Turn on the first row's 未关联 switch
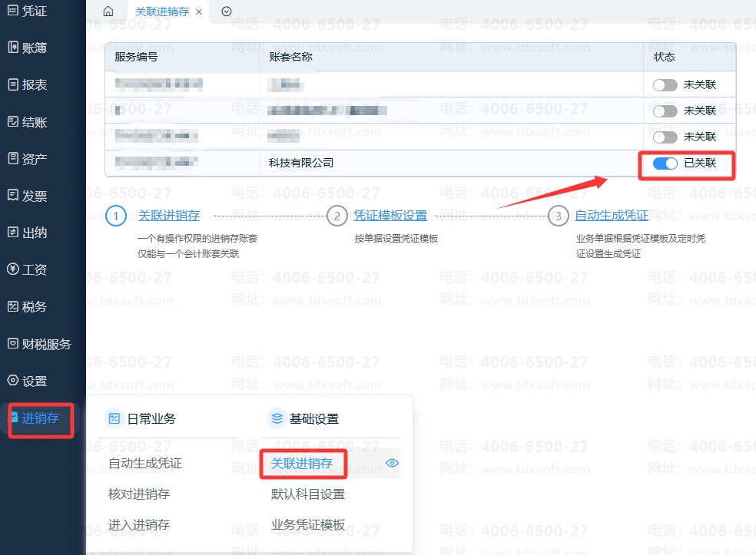The width and height of the screenshot is (756, 555). coord(665,85)
